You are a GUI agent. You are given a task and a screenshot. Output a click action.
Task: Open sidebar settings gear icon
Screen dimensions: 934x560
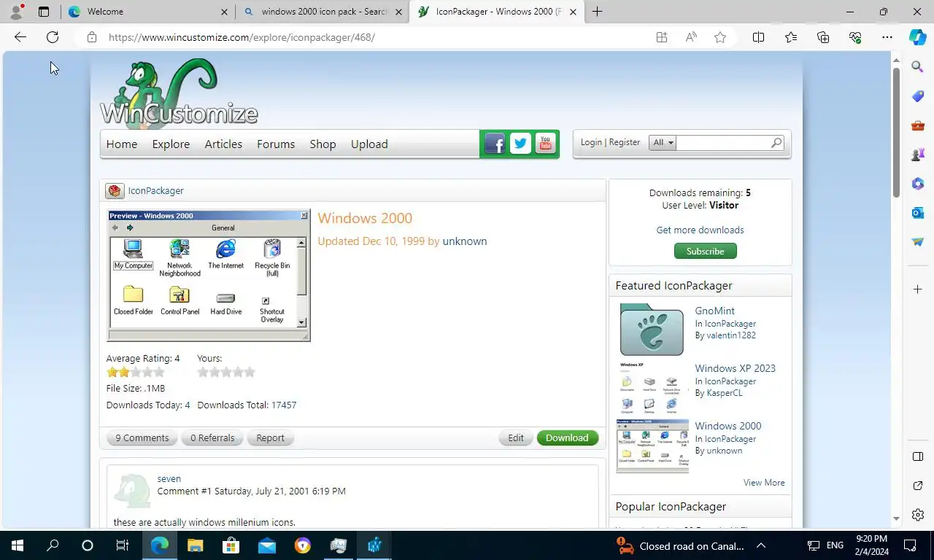[x=918, y=515]
